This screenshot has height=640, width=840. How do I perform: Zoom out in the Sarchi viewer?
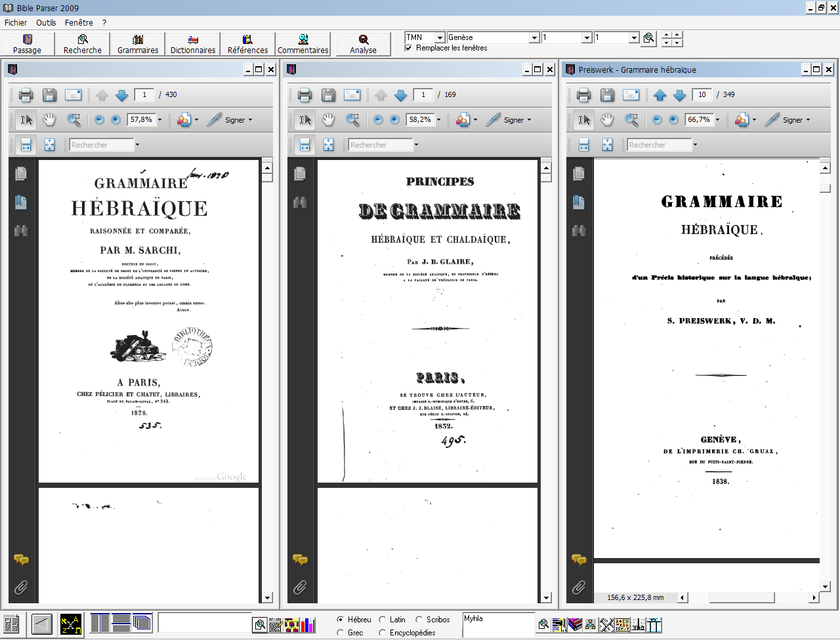click(99, 119)
